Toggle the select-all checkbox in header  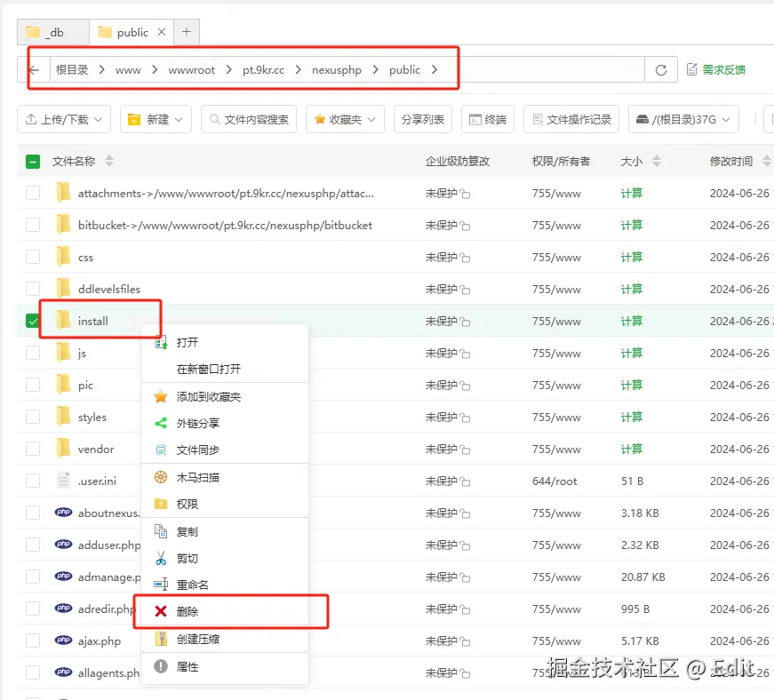pos(33,162)
